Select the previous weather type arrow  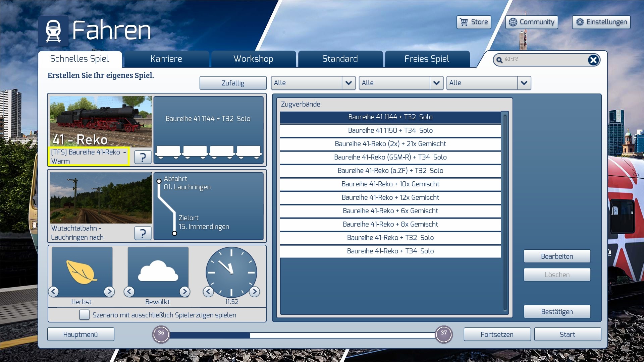point(129,292)
